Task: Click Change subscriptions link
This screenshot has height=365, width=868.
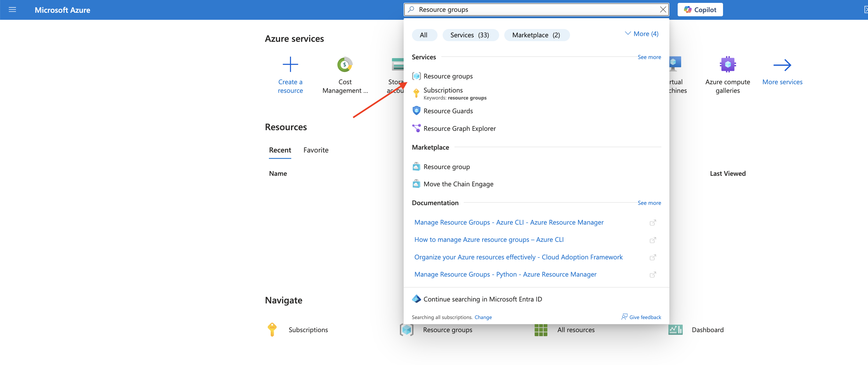Action: pos(483,317)
